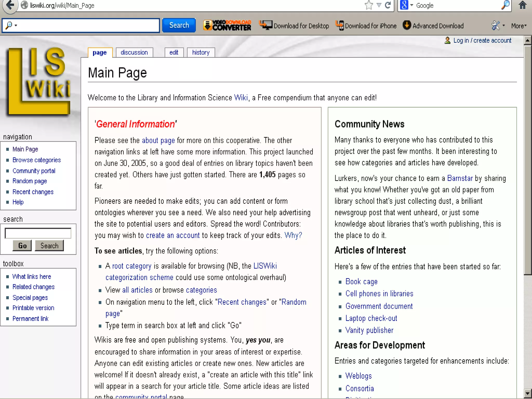Click the browser home icon
The height and width of the screenshot is (399, 532).
tap(522, 5)
